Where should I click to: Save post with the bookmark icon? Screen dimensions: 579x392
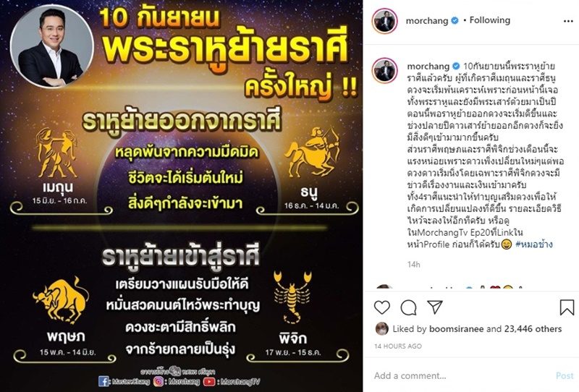pyautogui.click(x=567, y=307)
